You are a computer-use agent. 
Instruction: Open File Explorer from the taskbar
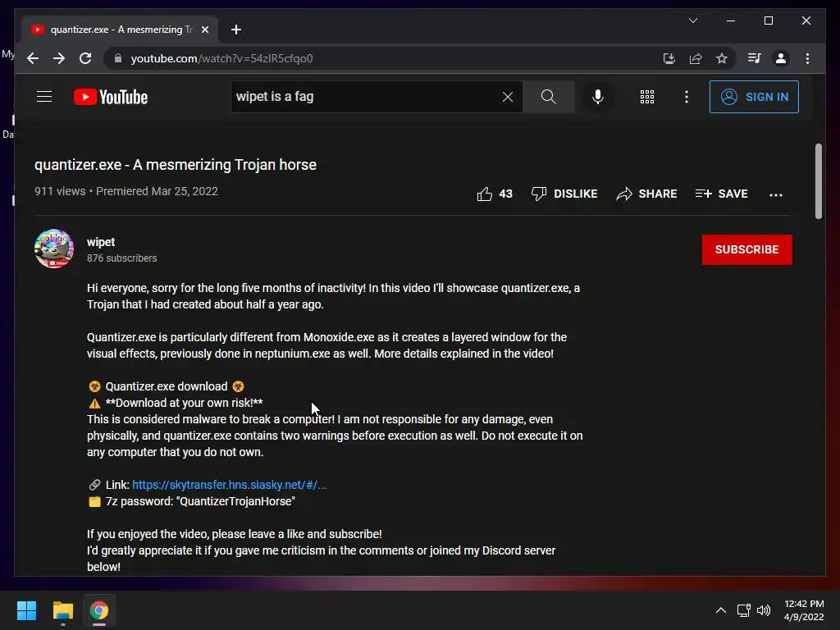point(62,610)
